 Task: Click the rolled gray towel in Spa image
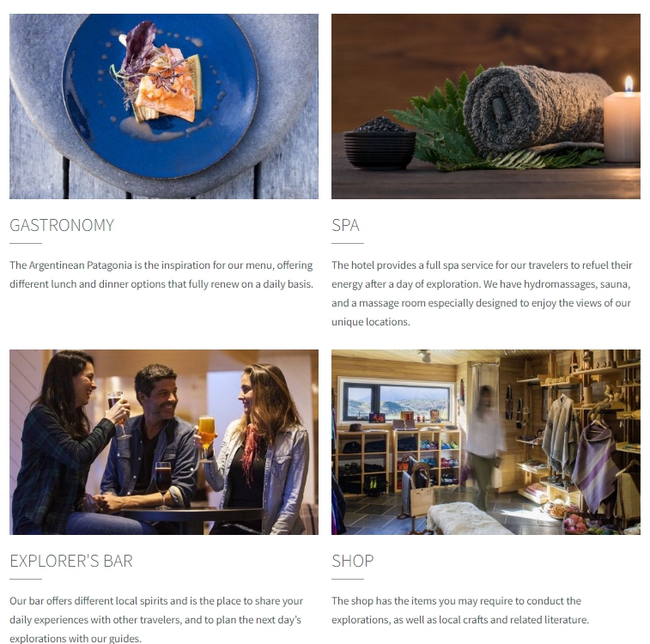tap(537, 110)
